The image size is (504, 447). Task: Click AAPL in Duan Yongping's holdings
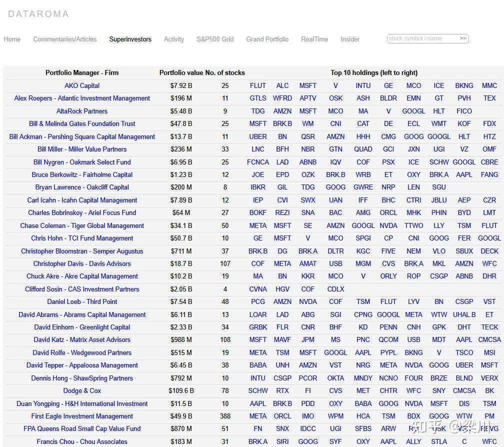258,403
